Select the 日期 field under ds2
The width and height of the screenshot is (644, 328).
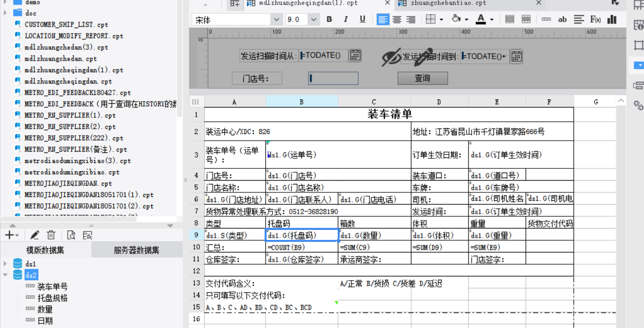pyautogui.click(x=45, y=321)
